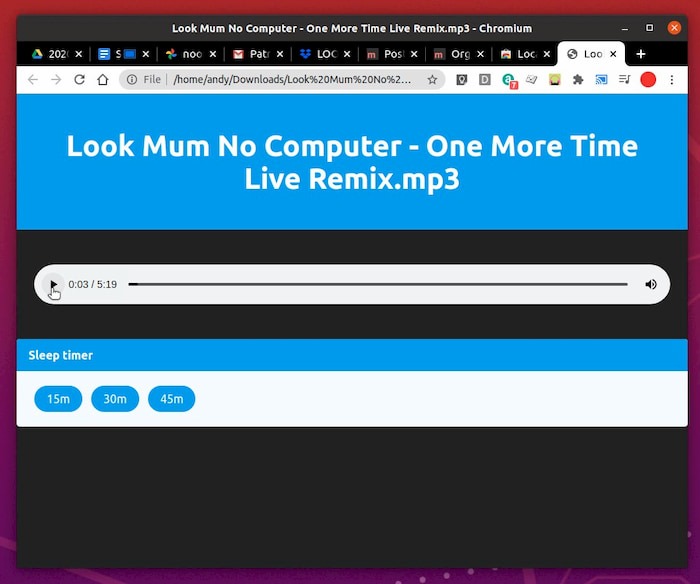Open the red profile avatar
The width and height of the screenshot is (700, 584).
[x=648, y=79]
